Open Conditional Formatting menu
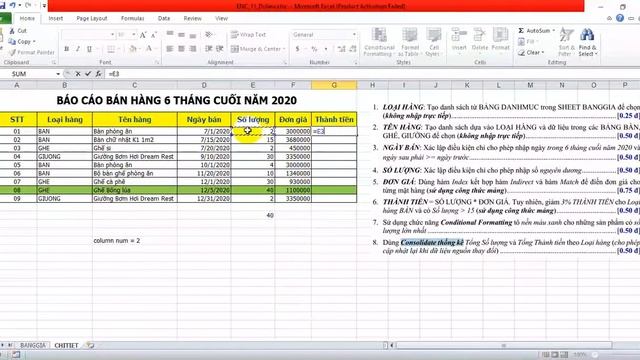This screenshot has height=360, width=640. point(379,42)
